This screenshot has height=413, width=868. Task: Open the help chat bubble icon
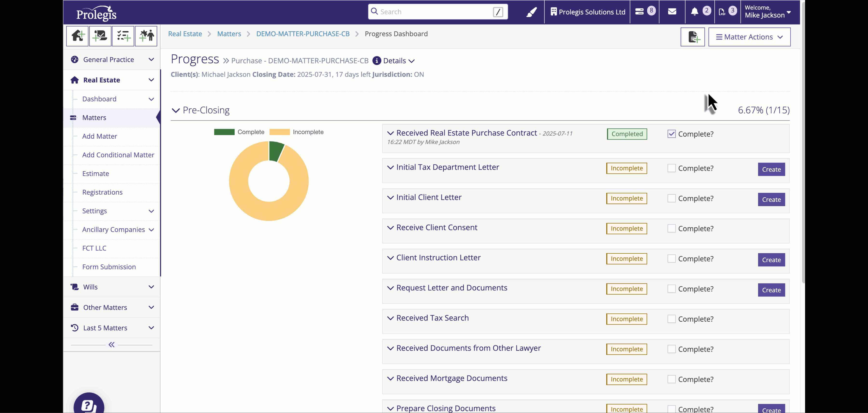(89, 405)
